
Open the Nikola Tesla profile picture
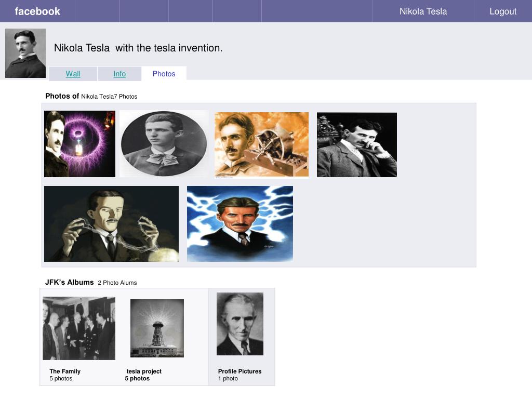point(25,54)
